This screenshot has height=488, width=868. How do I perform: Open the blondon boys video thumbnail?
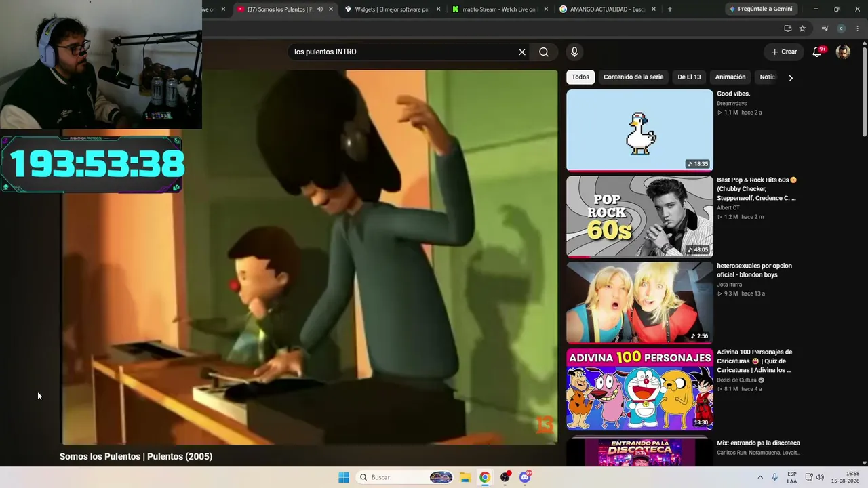click(x=639, y=302)
